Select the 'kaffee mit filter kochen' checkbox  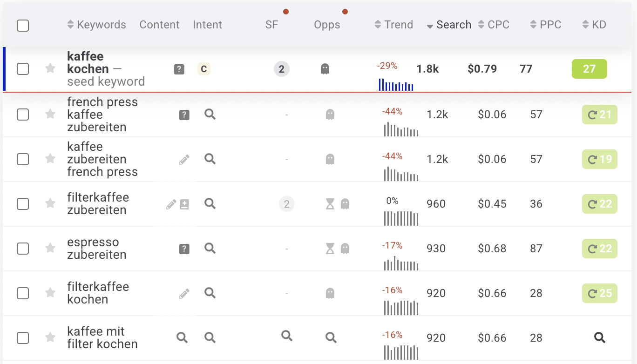click(x=23, y=338)
